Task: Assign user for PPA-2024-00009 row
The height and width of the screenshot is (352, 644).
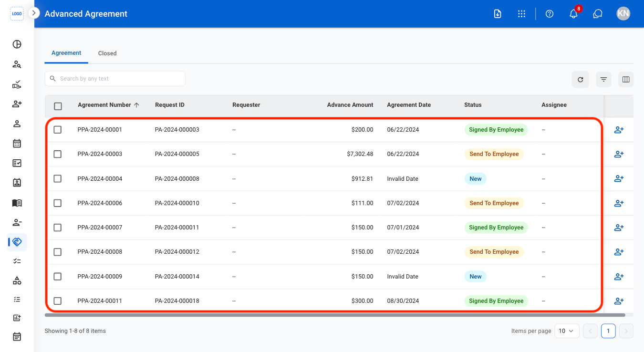Action: pyautogui.click(x=619, y=277)
